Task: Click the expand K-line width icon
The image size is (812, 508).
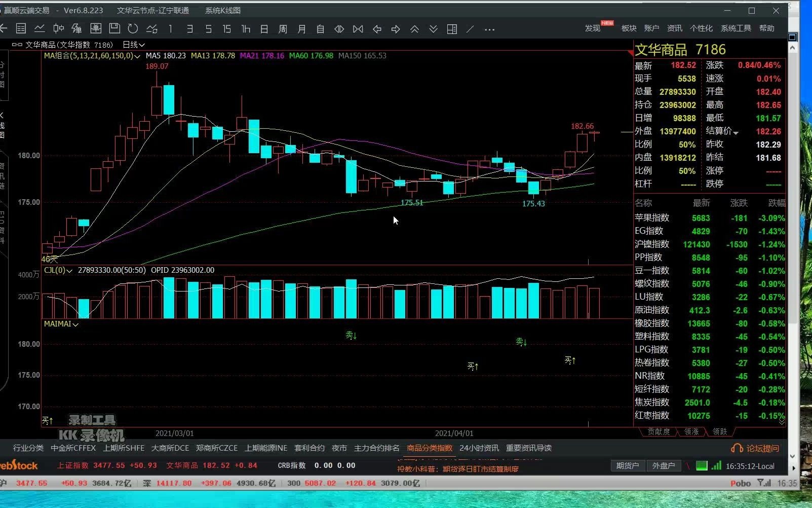Action: click(358, 29)
